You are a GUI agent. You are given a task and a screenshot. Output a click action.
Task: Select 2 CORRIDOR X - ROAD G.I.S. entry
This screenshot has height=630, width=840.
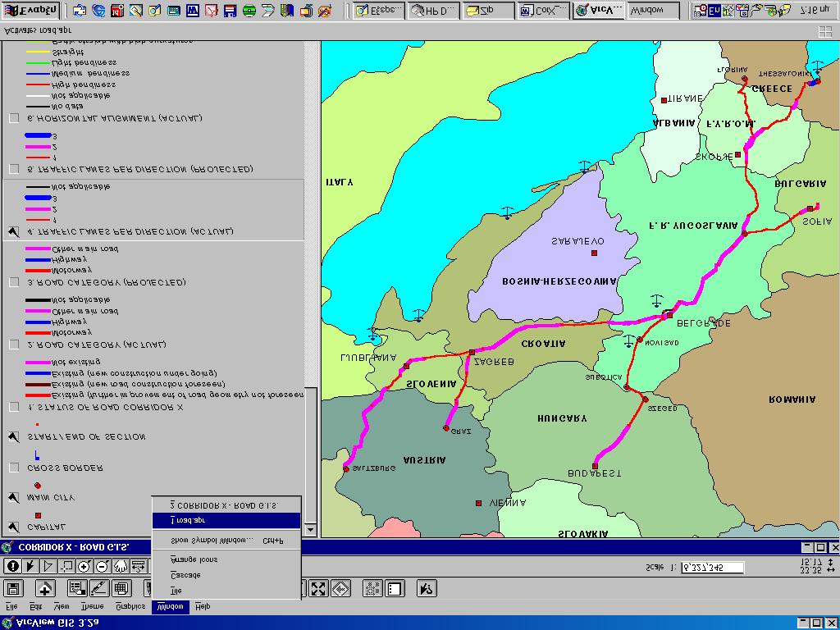(226, 505)
